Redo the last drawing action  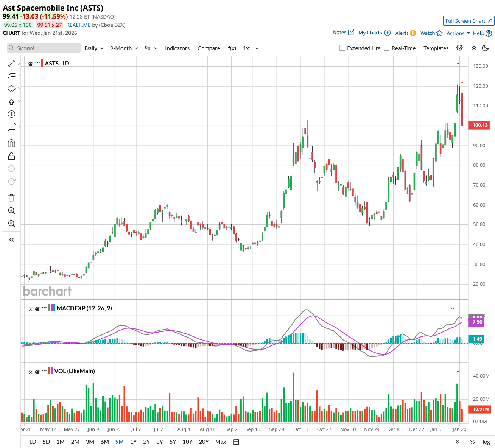coord(11,181)
